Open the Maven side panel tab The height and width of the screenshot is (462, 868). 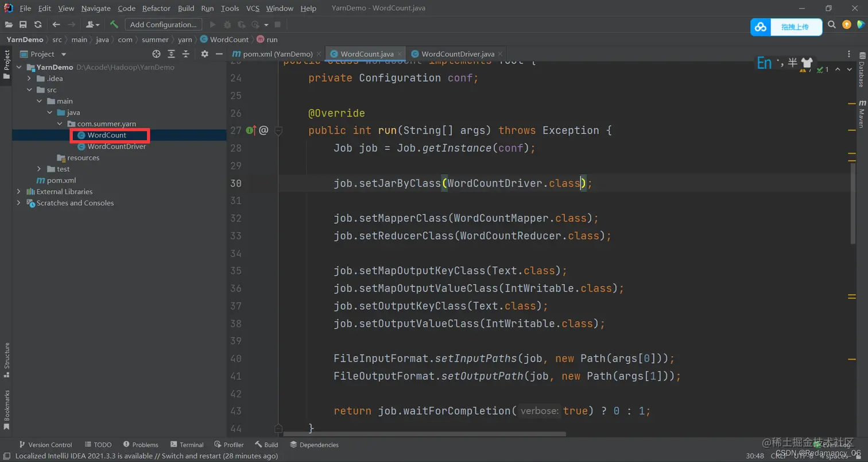click(x=861, y=114)
